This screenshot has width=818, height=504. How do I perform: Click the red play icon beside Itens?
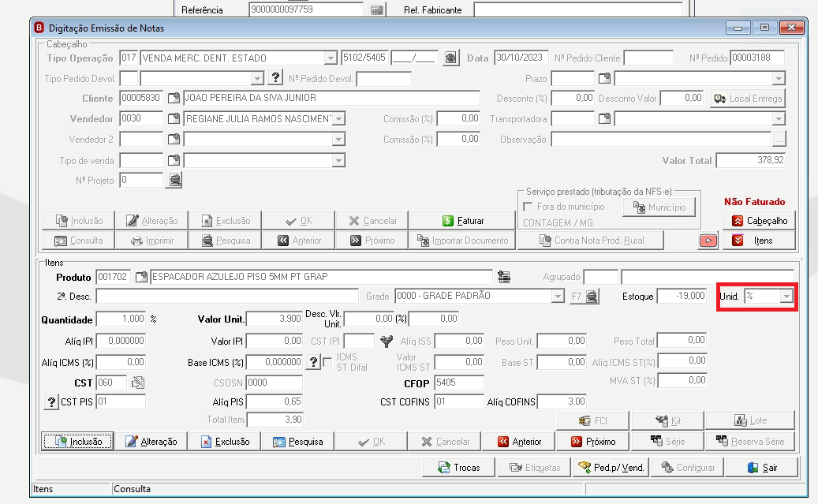(708, 241)
